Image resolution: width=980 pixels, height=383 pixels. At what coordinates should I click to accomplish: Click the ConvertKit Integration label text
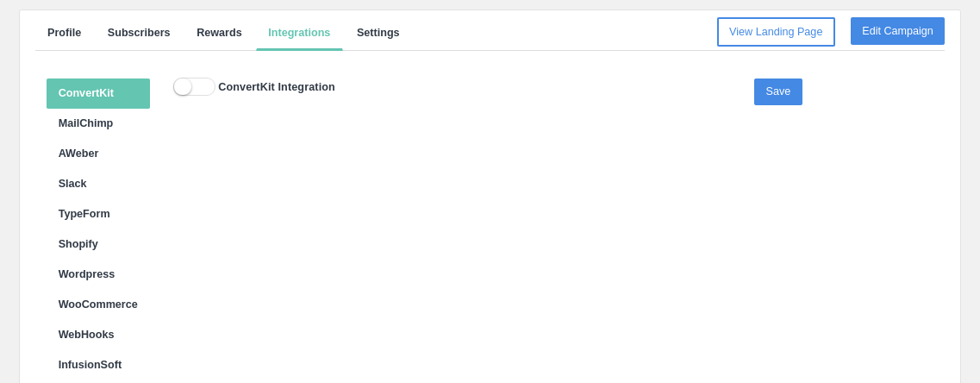click(277, 87)
